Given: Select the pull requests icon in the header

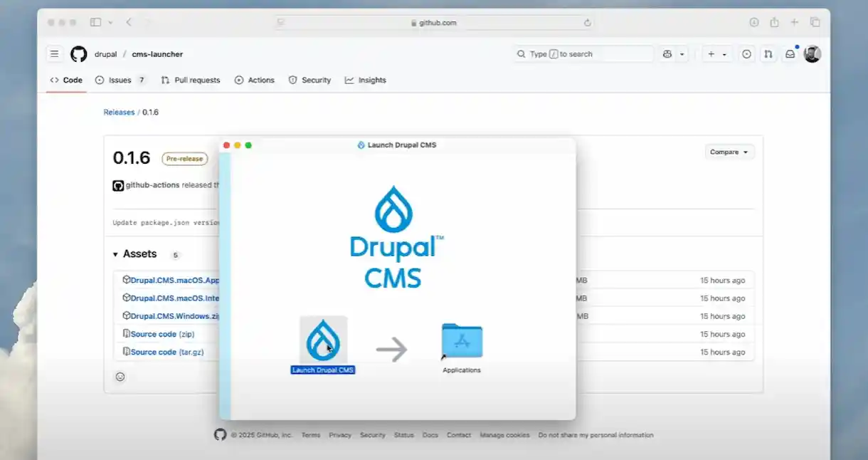Looking at the screenshot, I should 768,53.
